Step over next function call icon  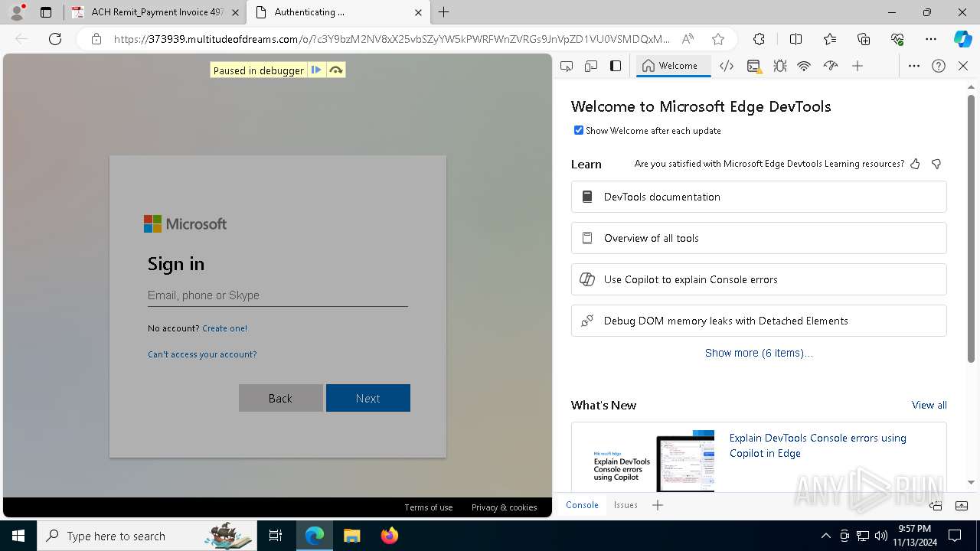tap(335, 70)
